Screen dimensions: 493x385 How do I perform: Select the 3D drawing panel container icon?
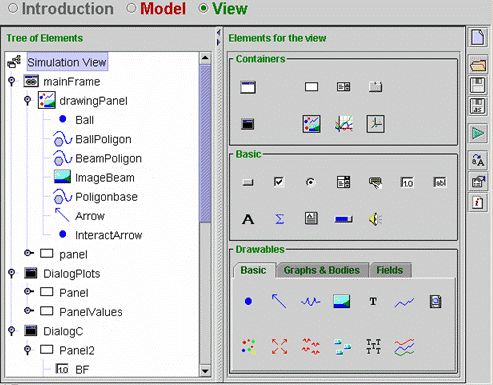[376, 124]
